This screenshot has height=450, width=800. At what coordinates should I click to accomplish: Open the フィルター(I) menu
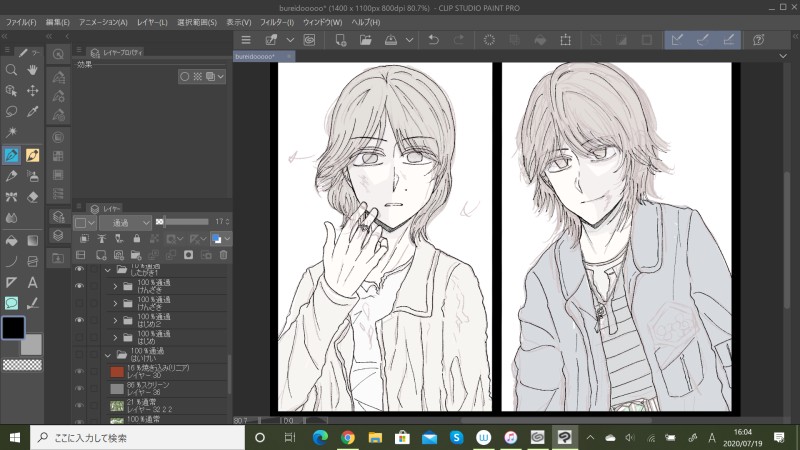(x=276, y=21)
